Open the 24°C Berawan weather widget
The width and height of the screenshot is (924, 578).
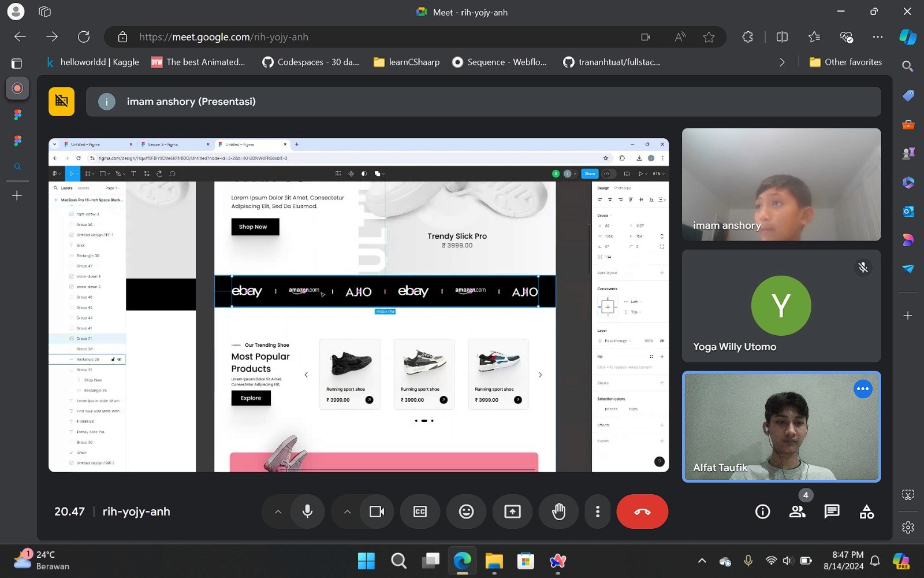(42, 560)
